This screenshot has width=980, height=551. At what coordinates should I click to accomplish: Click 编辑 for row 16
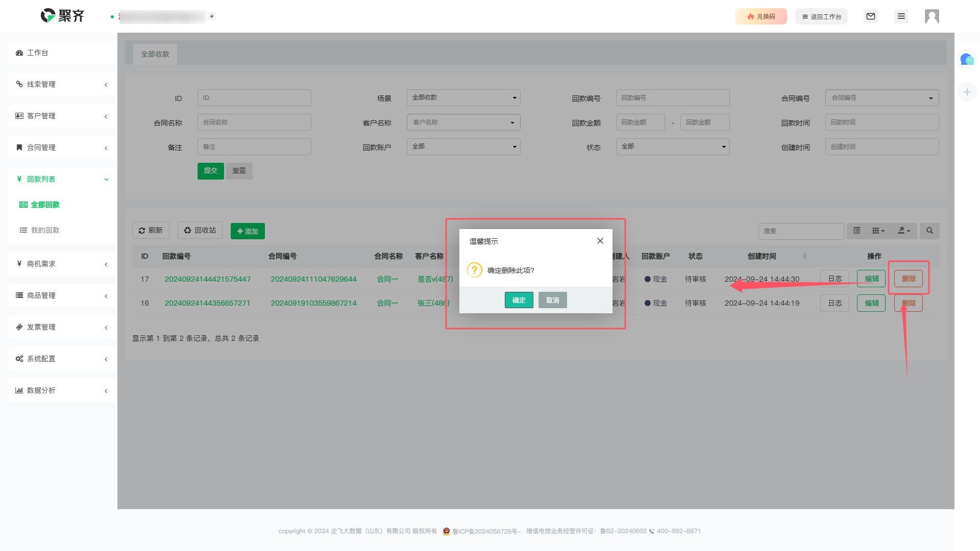tap(871, 303)
